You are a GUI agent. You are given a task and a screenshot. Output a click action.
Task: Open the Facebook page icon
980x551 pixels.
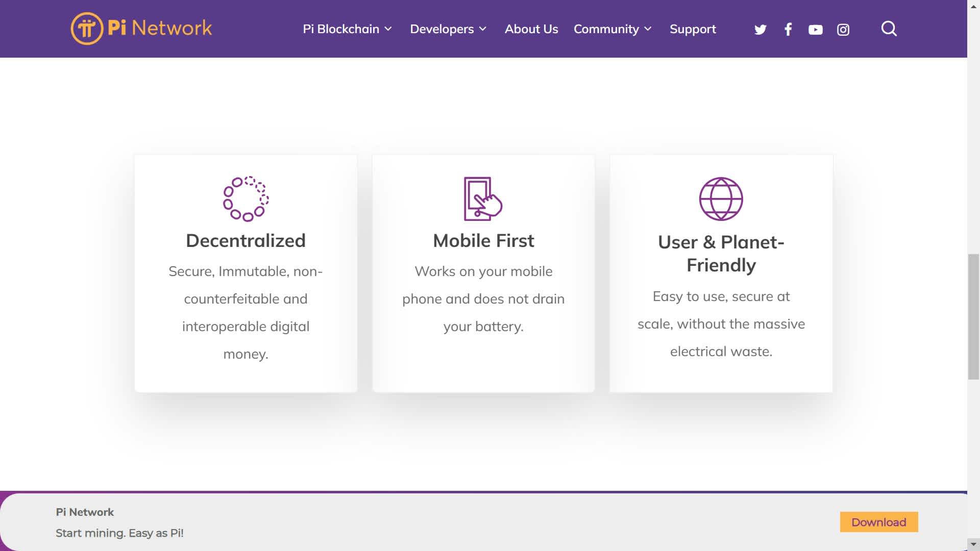788,30
